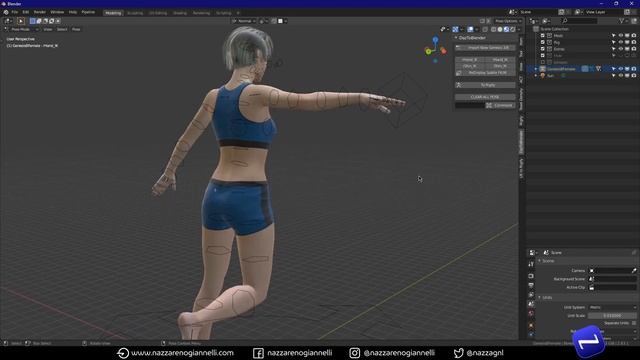Uncheck the Mesh collection checkbox

coord(543,36)
